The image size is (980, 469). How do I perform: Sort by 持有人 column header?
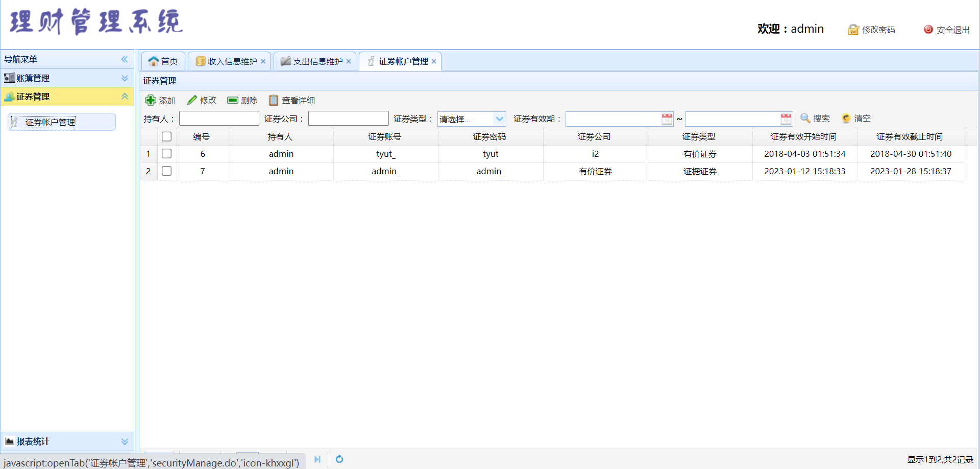tap(280, 136)
